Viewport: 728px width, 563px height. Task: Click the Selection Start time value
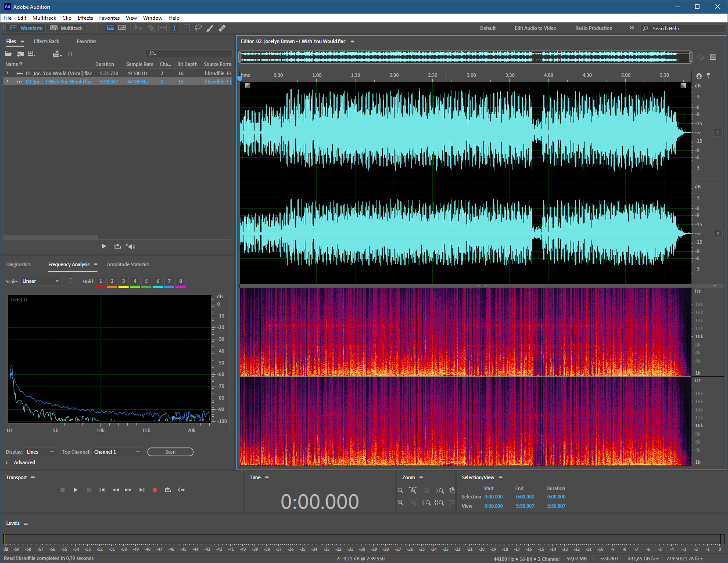tap(494, 497)
